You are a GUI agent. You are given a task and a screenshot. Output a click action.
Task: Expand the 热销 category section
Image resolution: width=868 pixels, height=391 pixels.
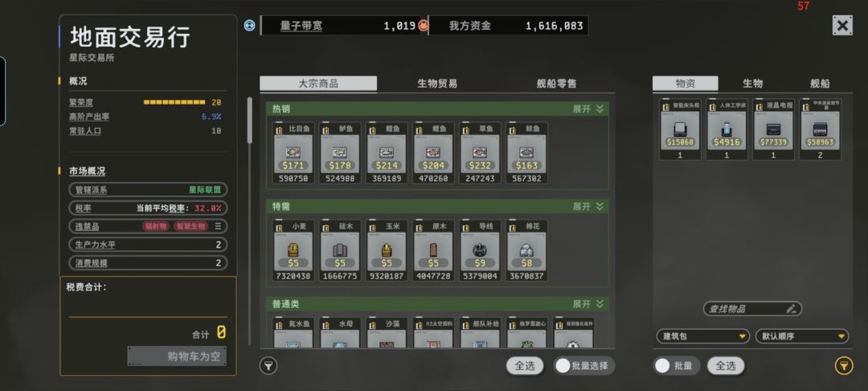coord(588,109)
